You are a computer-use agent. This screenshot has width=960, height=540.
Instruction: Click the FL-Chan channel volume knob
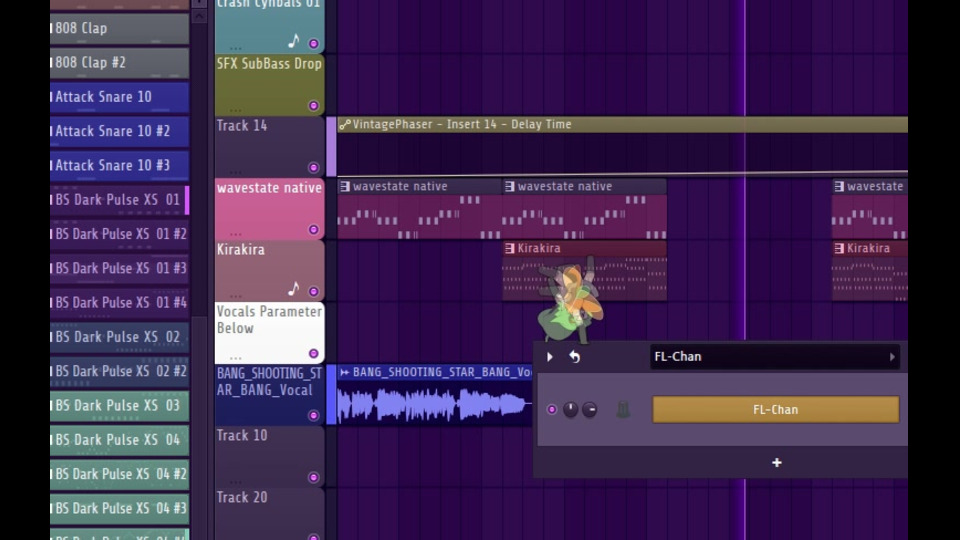[x=590, y=410]
